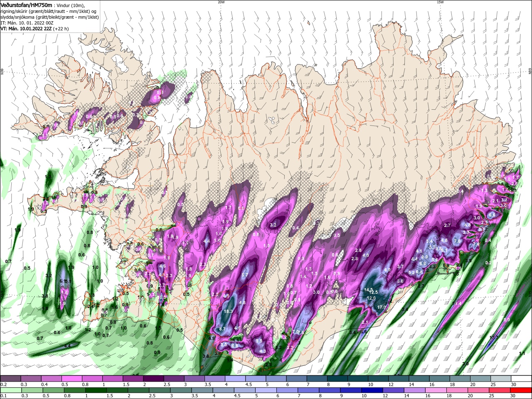Click the 11.4 value offshore southeast
The width and height of the screenshot is (532, 399).
click(457, 304)
